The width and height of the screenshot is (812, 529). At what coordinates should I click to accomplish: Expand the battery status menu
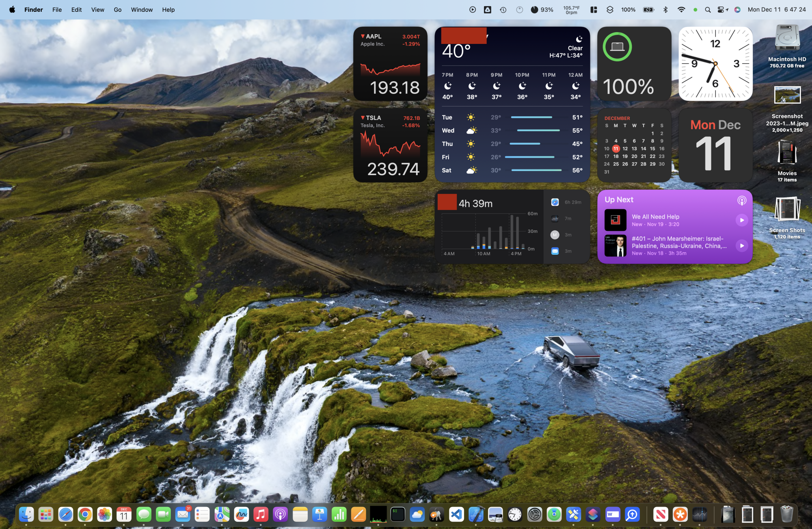pos(648,10)
